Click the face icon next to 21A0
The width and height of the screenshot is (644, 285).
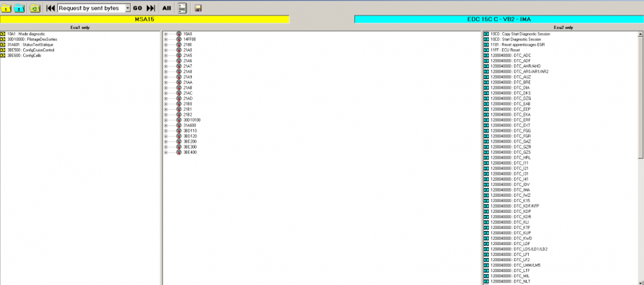click(178, 50)
